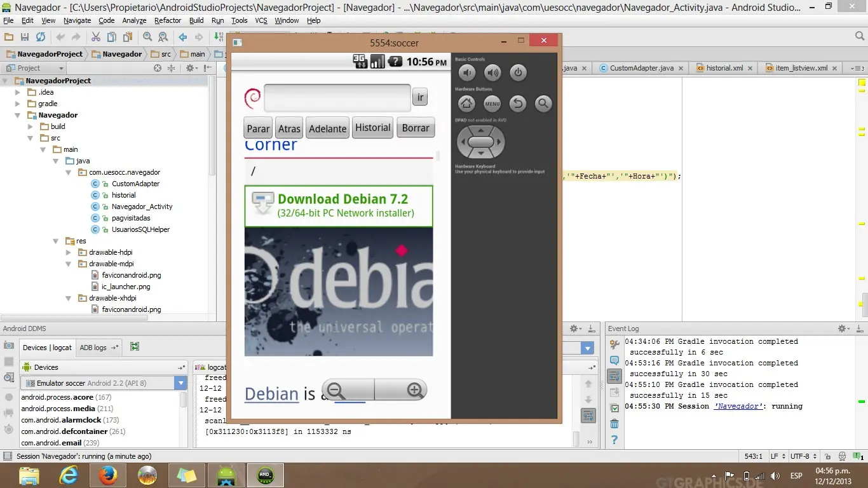This screenshot has width=868, height=488.
Task: Open the Refactor menu
Action: point(168,20)
